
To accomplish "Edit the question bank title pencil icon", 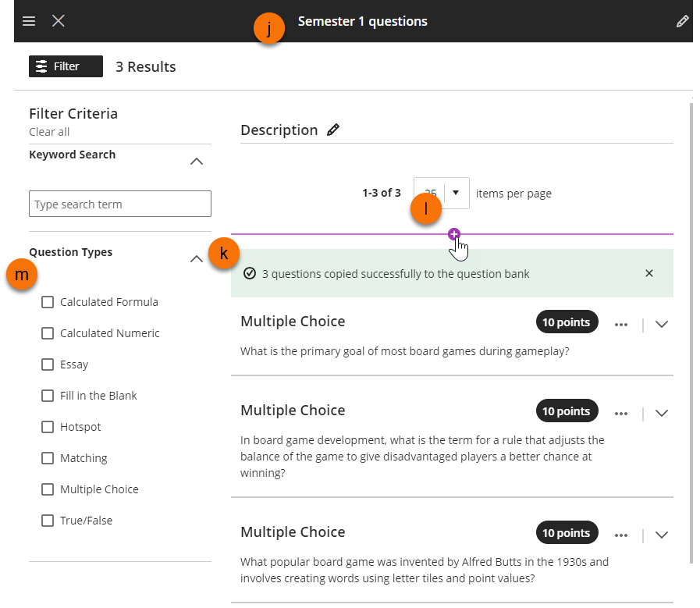I will coord(682,22).
